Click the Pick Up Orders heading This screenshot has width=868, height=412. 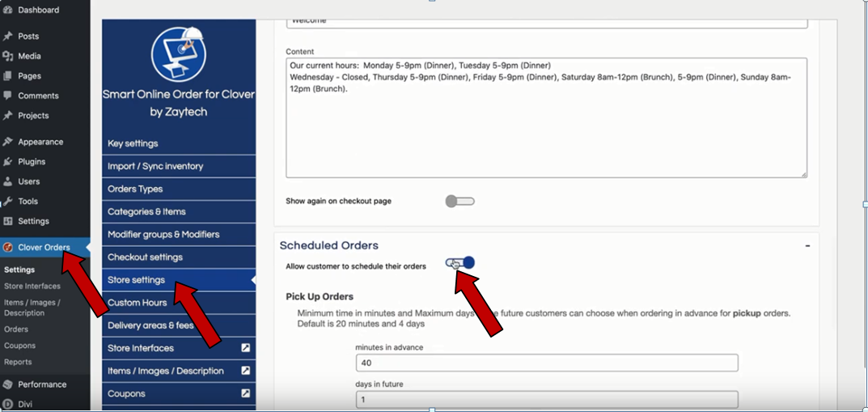click(320, 296)
